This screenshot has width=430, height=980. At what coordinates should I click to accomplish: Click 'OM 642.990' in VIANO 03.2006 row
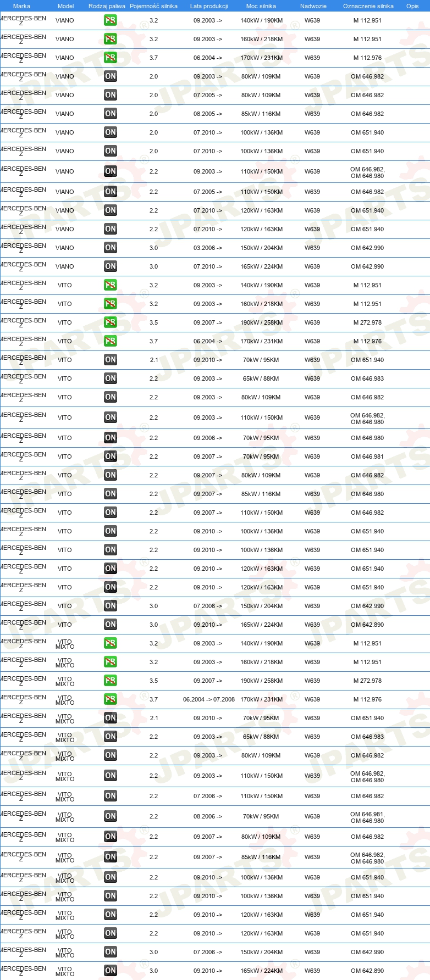click(x=367, y=248)
